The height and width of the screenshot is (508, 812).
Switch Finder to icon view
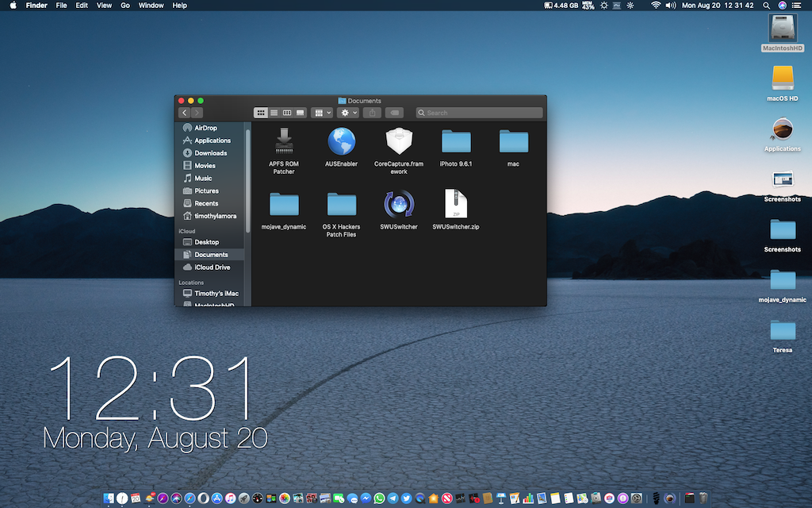[260, 113]
